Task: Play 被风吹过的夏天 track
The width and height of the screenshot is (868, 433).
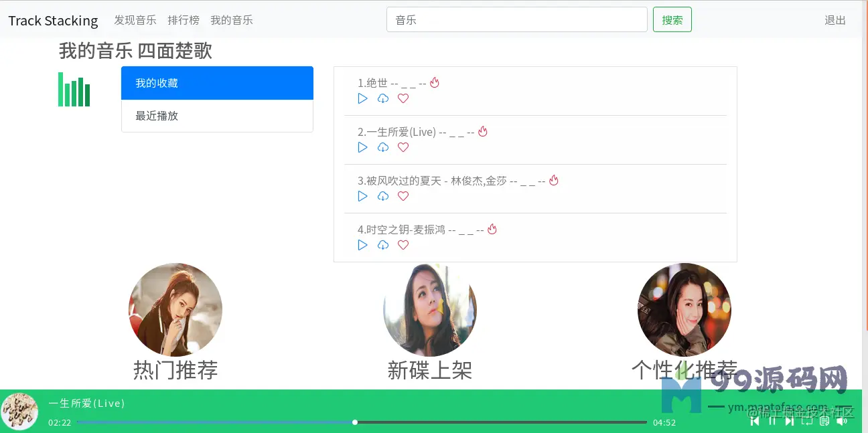Action: click(x=362, y=196)
